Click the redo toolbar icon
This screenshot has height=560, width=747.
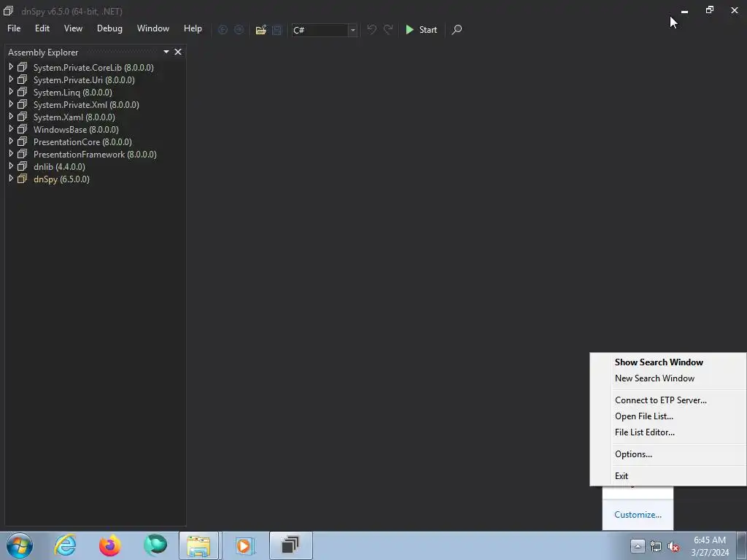tap(388, 29)
